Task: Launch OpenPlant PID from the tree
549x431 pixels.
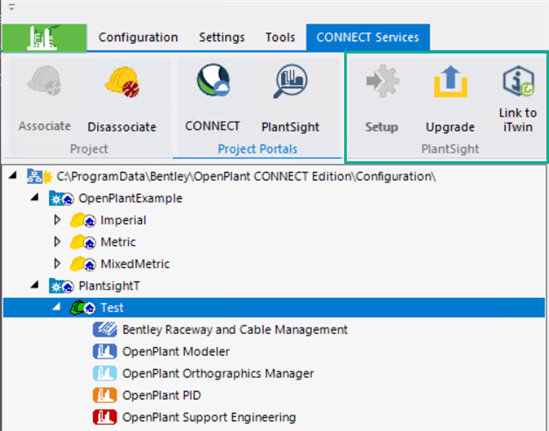Action: pos(147,395)
